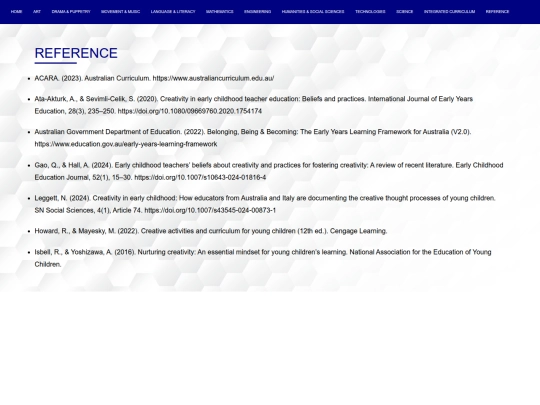Viewport: 540px width, 405px height.
Task: Select Movement & Music nav item
Action: click(121, 12)
